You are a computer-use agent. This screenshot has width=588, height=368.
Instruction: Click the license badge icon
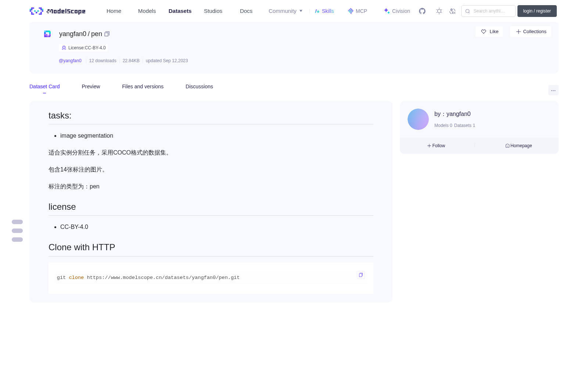click(64, 48)
